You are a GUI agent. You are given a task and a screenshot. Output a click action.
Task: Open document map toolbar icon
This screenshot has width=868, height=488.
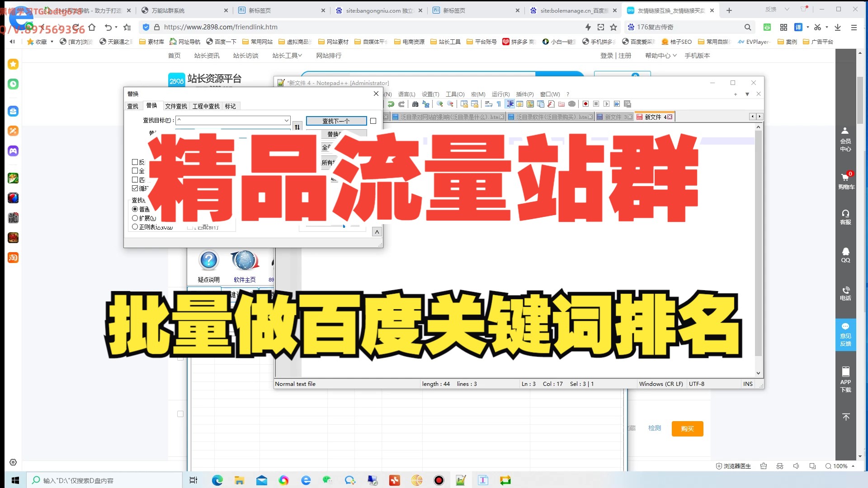coord(530,104)
